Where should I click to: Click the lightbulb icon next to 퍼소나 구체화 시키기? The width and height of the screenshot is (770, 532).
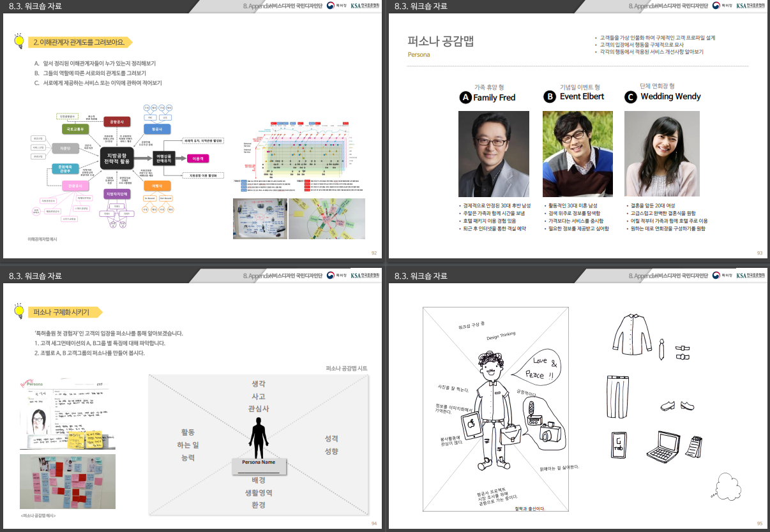coord(19,311)
